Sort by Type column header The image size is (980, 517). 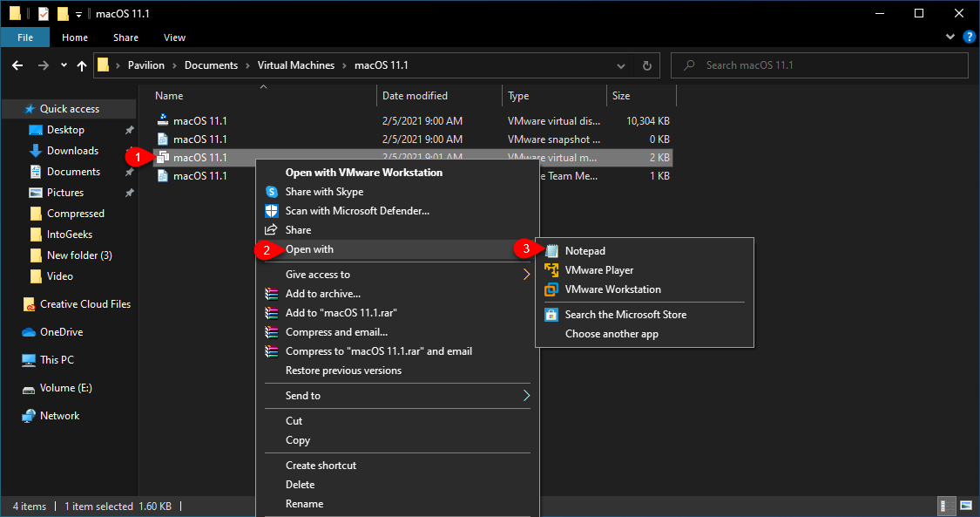tap(554, 96)
